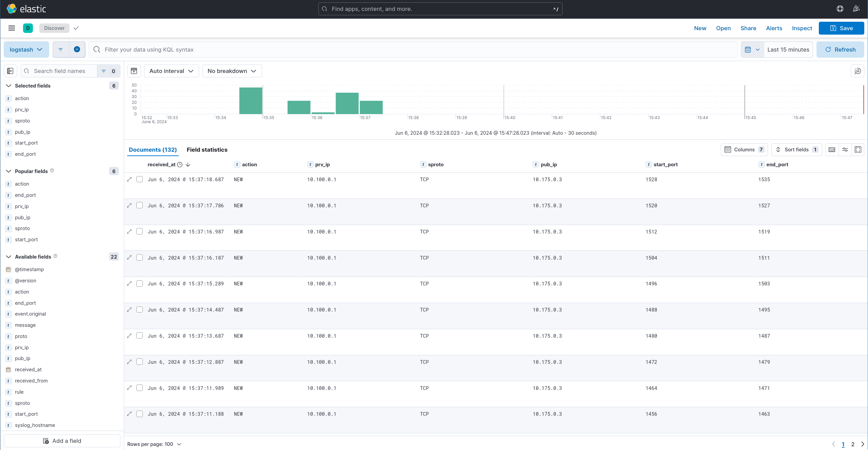Collapse the Available fields section

(9, 257)
